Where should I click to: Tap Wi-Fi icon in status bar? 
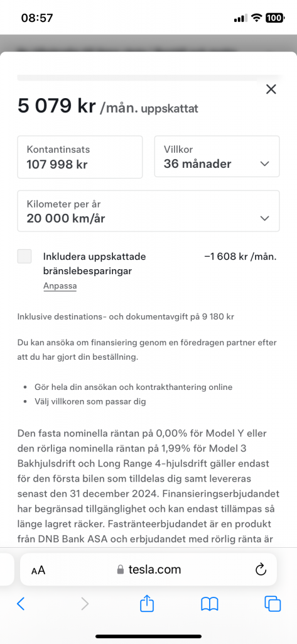tap(257, 18)
